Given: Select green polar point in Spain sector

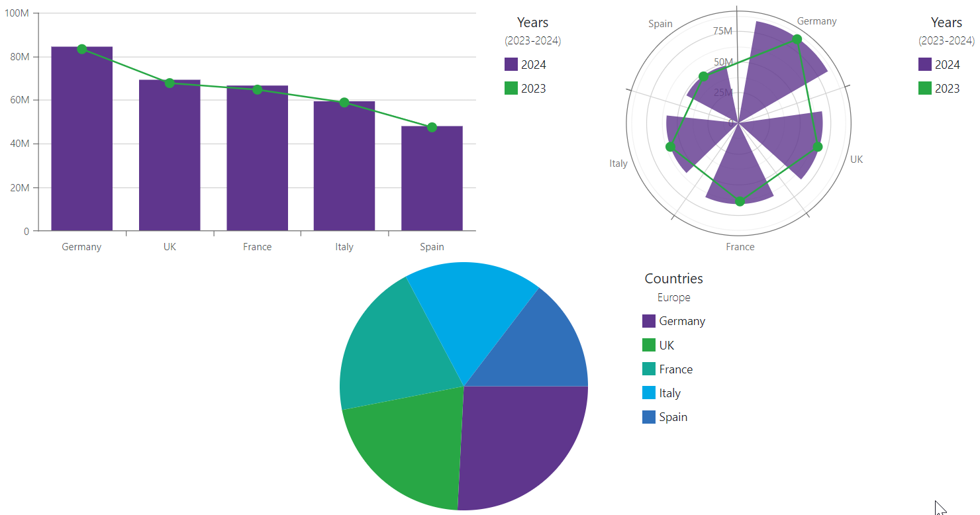Looking at the screenshot, I should click(703, 76).
